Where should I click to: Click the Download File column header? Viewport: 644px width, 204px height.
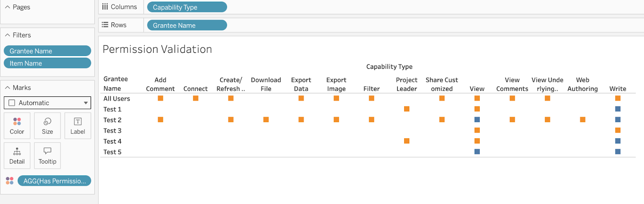click(266, 84)
